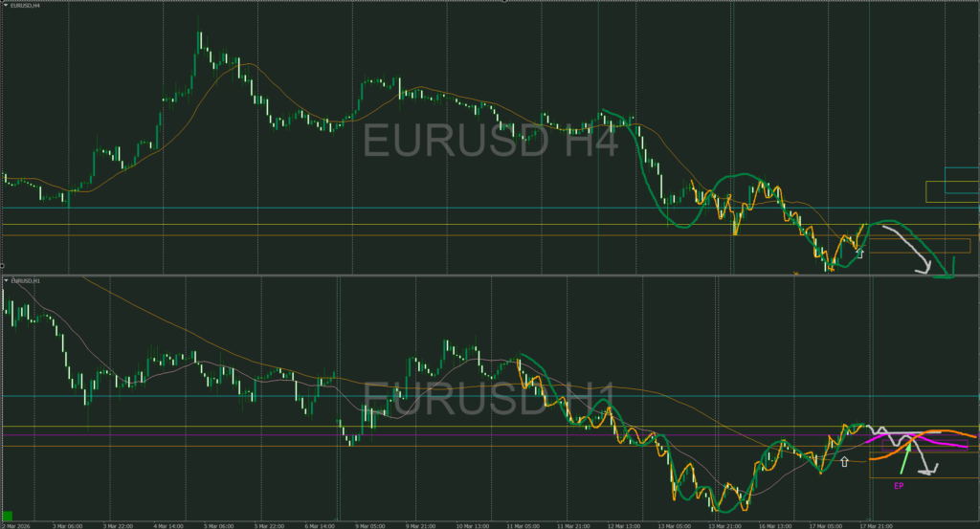Select the white up-arrow object on H1 chart
Viewport: 980px width, 529px height.
[844, 461]
